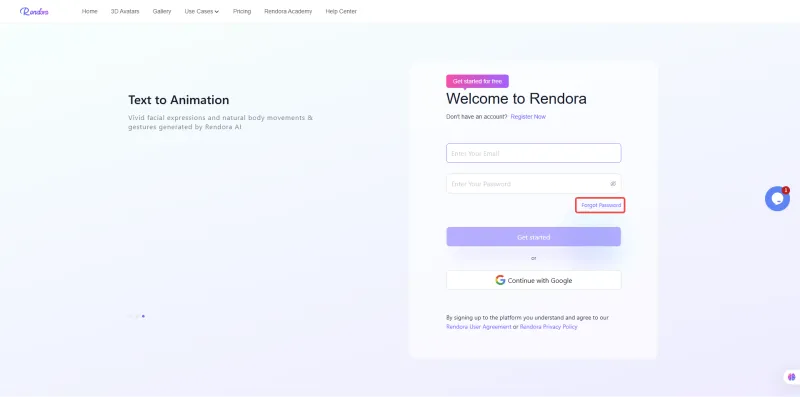Toggle password visibility eye icon
Screen dimensions: 800x397
613,184
